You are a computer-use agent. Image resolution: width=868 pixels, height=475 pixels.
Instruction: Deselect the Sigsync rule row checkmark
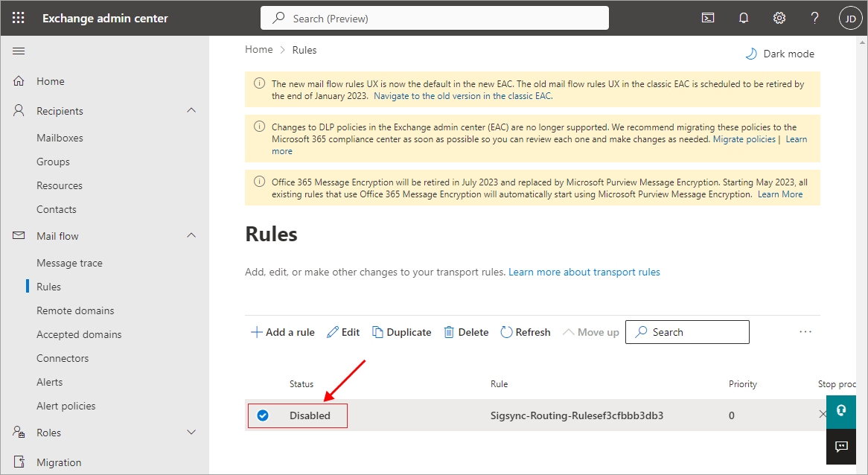[263, 415]
